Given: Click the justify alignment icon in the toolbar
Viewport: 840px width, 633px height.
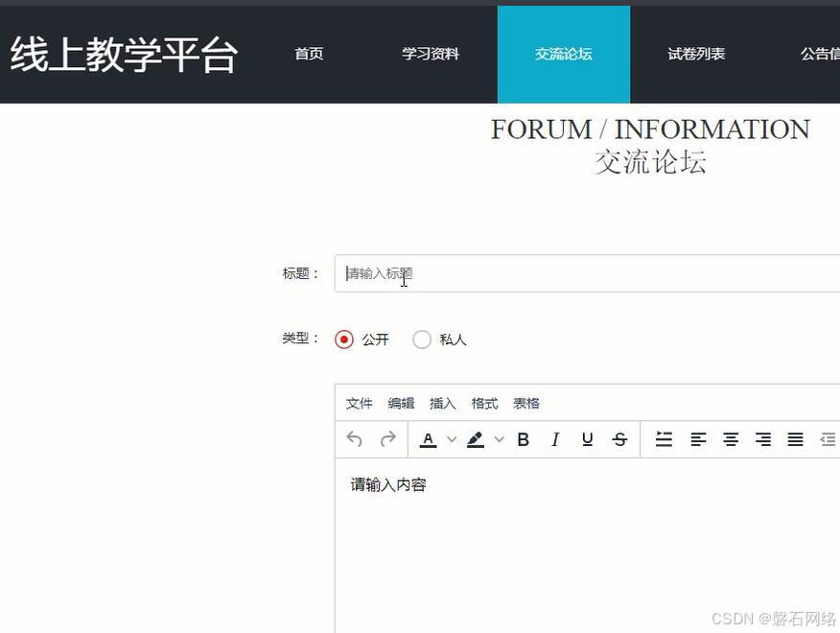Looking at the screenshot, I should tap(795, 439).
